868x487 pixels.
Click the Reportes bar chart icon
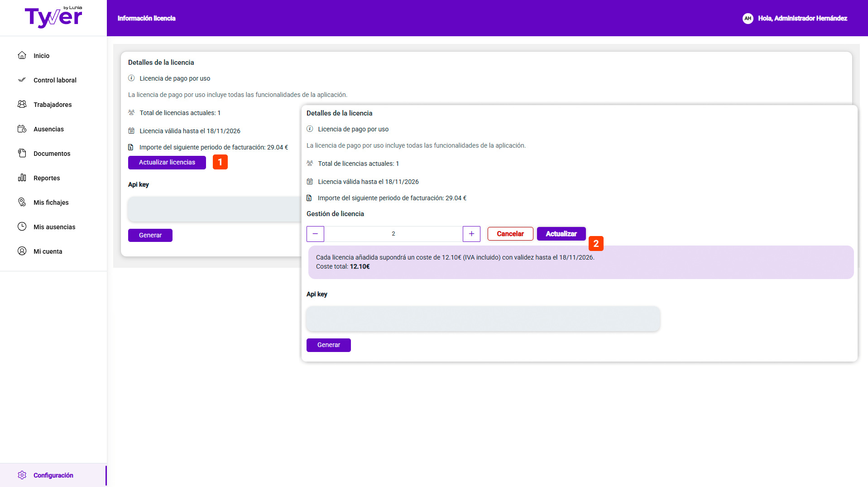click(22, 178)
